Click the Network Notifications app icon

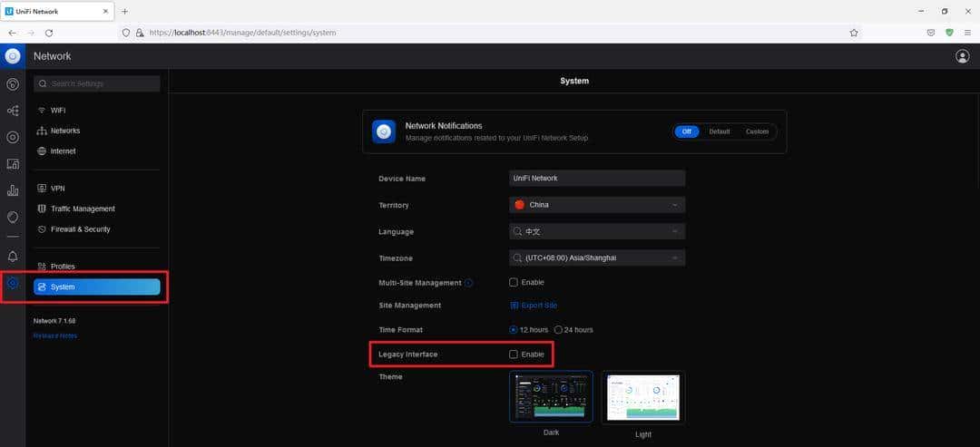[384, 131]
